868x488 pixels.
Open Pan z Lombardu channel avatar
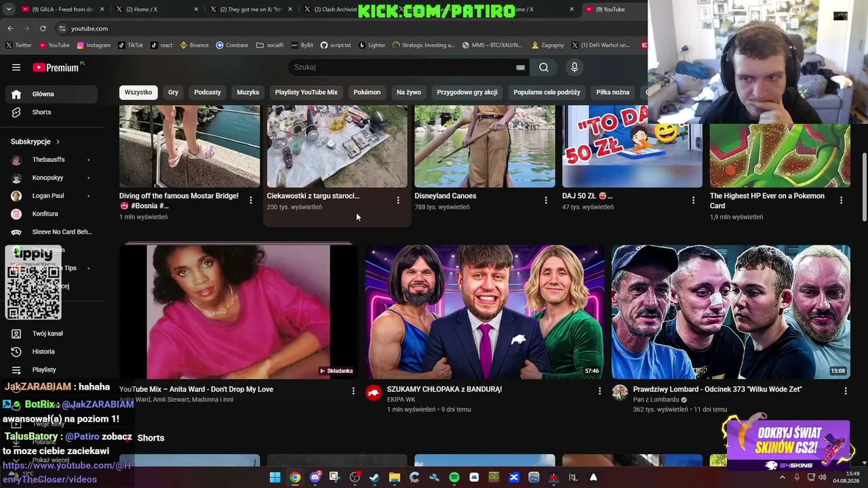coord(620,393)
